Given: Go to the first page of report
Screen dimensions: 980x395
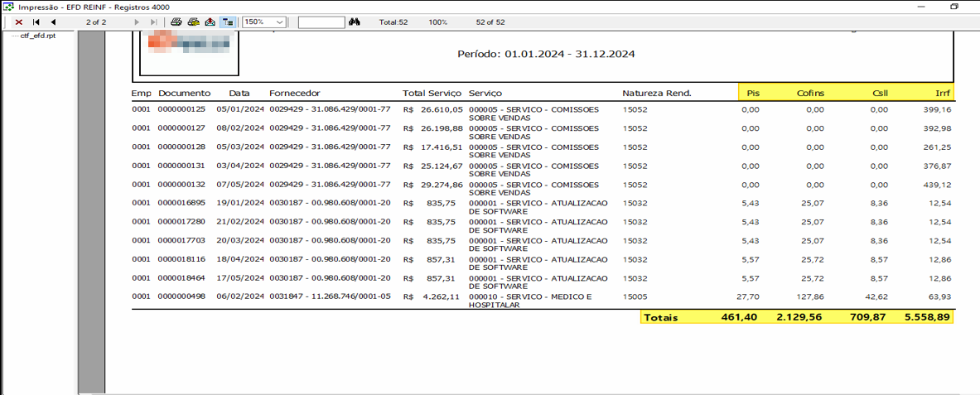Looking at the screenshot, I should [x=36, y=22].
